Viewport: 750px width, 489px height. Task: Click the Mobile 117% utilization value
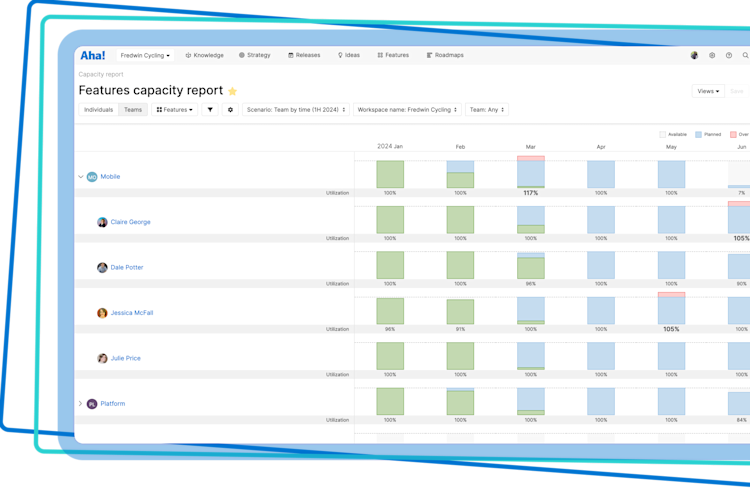(531, 193)
